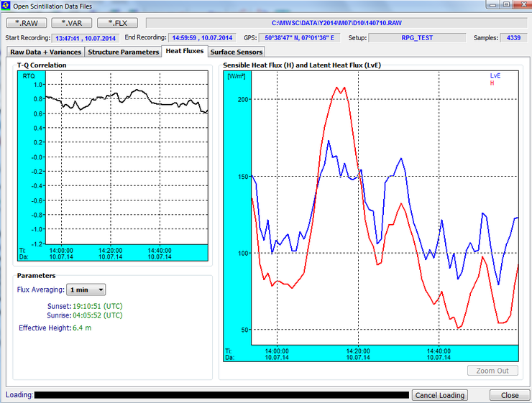Click the Effective Height 6.4 m value
This screenshot has height=403, width=532.
pyautogui.click(x=82, y=328)
